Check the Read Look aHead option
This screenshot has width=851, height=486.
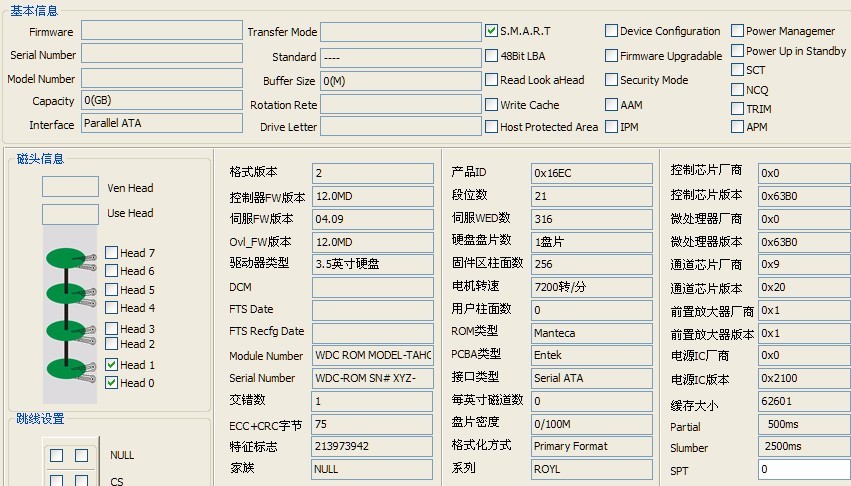(x=491, y=80)
